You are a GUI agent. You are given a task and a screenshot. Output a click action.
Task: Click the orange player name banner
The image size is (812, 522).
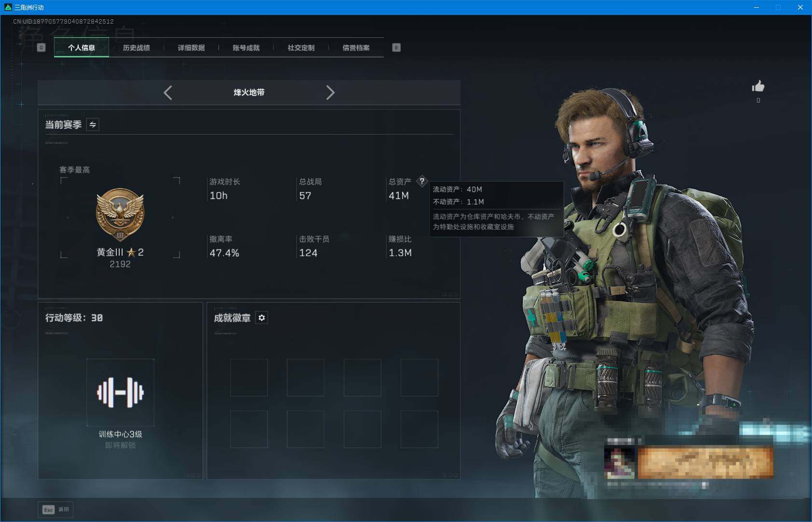click(705, 463)
